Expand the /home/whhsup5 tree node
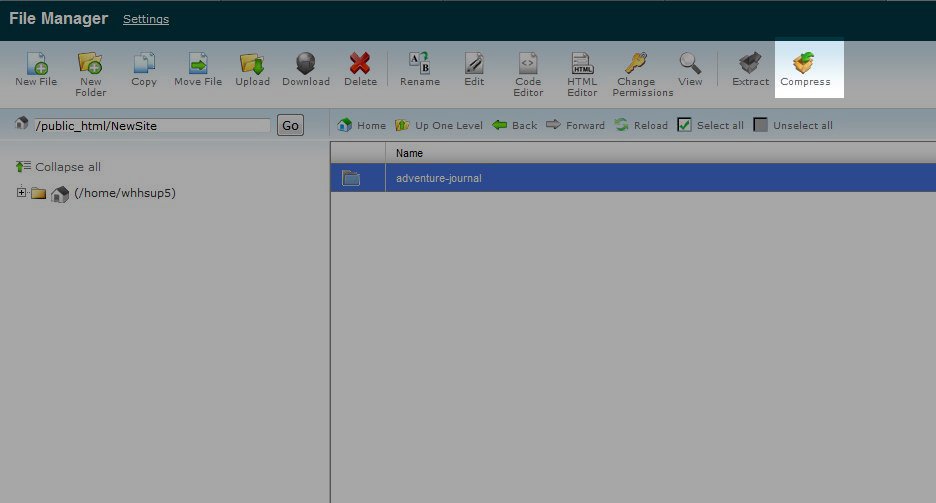Viewport: 936px width, 503px height. coord(22,193)
